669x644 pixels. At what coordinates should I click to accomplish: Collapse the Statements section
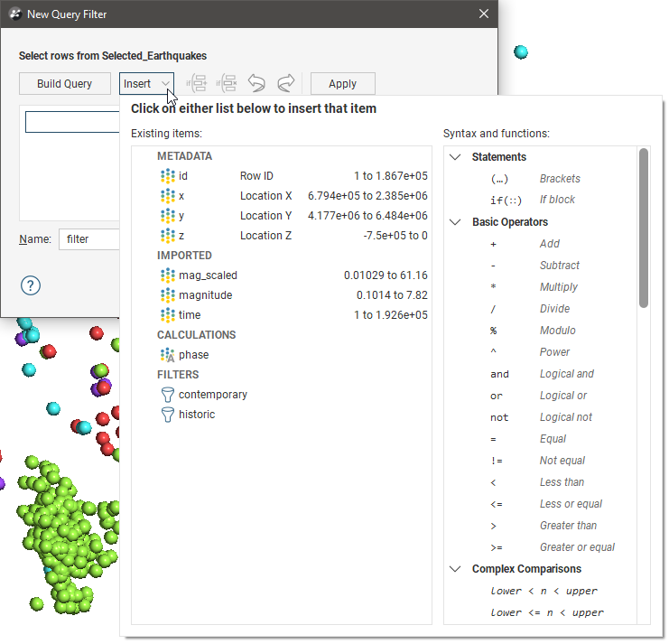pyautogui.click(x=455, y=157)
